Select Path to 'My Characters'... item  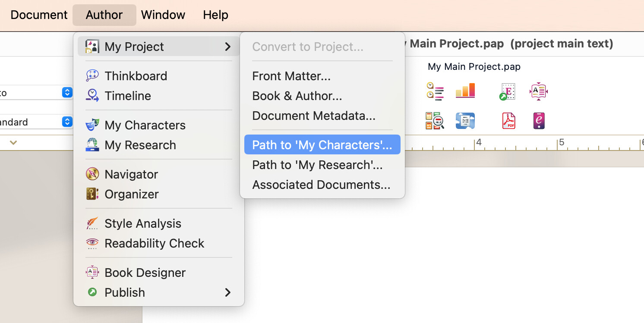tap(322, 145)
